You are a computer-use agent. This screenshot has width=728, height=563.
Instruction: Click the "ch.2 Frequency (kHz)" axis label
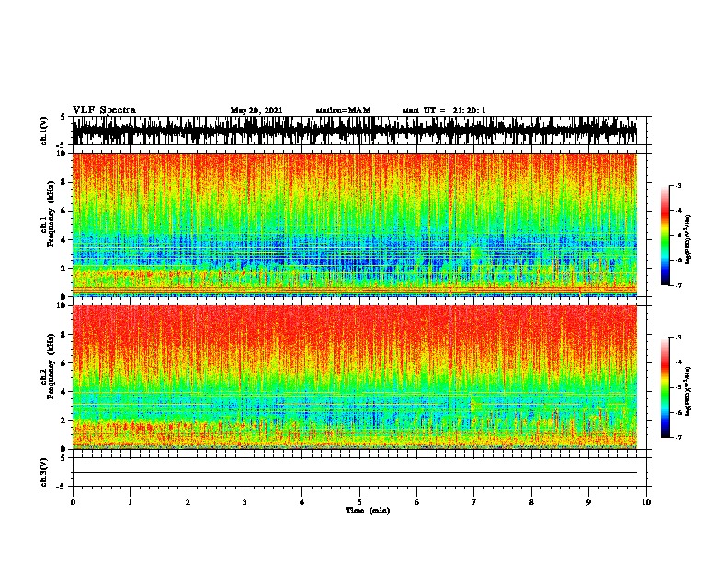48,365
